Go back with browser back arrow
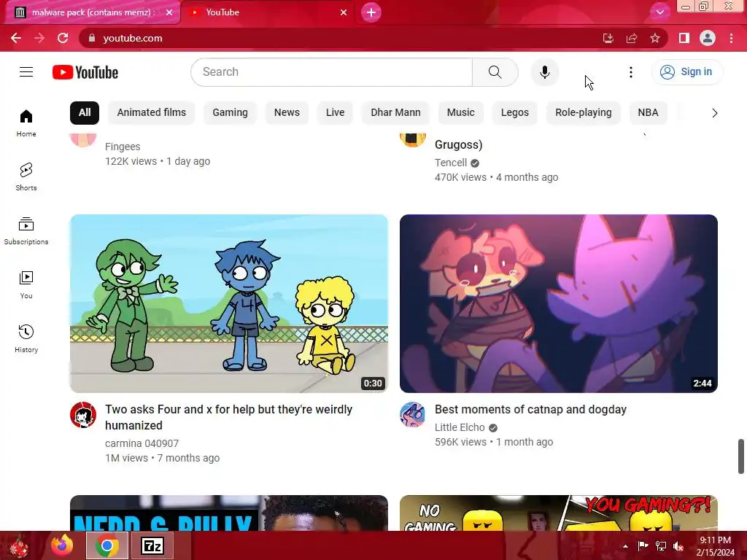 (x=16, y=38)
